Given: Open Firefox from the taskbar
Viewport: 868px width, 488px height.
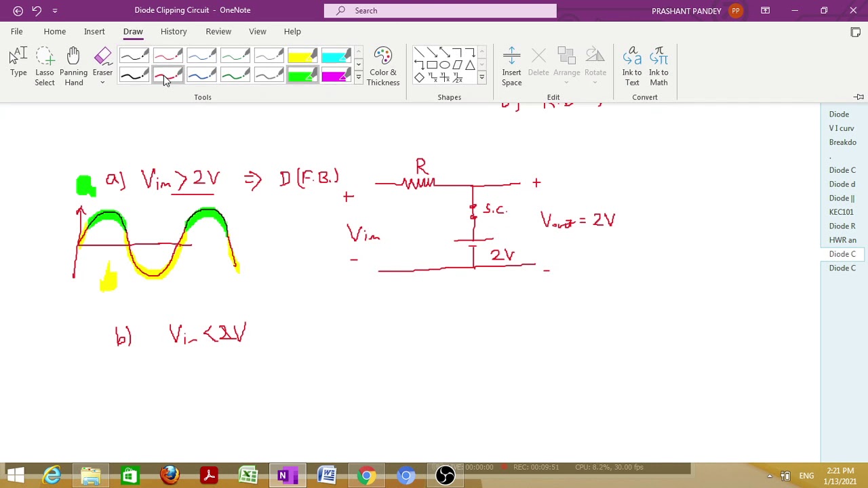Looking at the screenshot, I should (170, 475).
